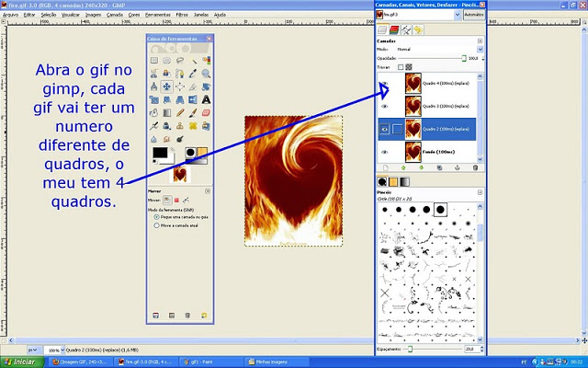Hide the Quadro 3 layer eye

pos(385,106)
